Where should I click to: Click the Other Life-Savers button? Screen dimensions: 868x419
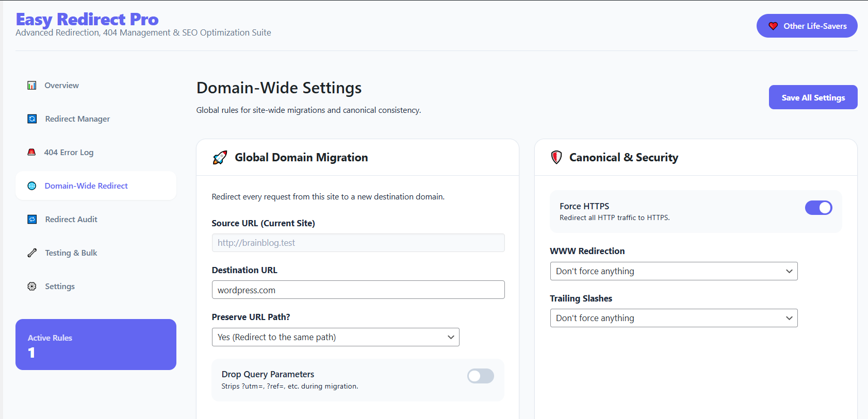click(x=807, y=26)
